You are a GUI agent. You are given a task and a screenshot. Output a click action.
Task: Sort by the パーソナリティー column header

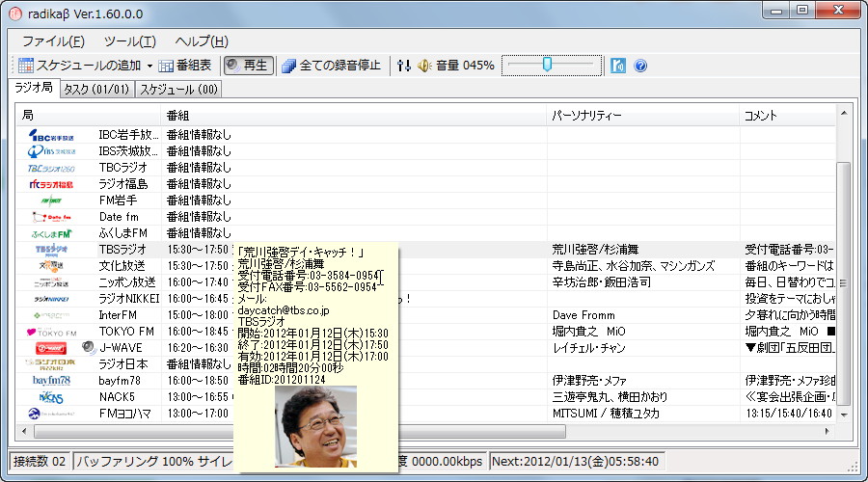[642, 115]
